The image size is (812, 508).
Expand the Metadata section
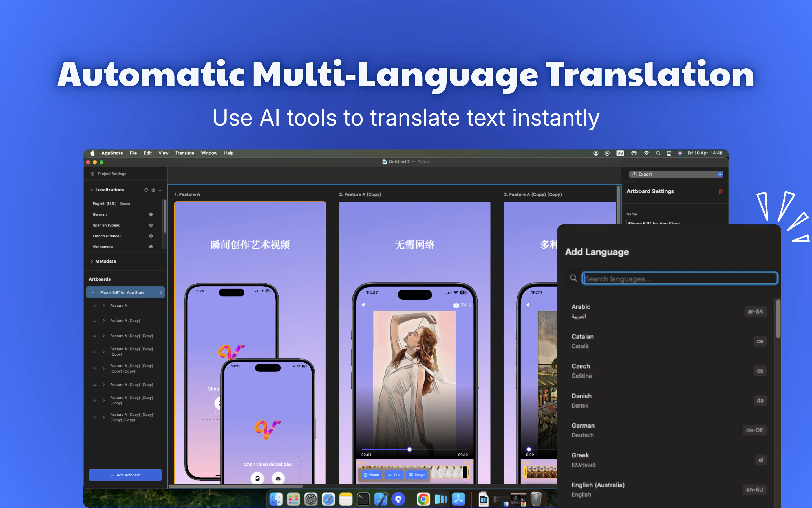pos(92,261)
